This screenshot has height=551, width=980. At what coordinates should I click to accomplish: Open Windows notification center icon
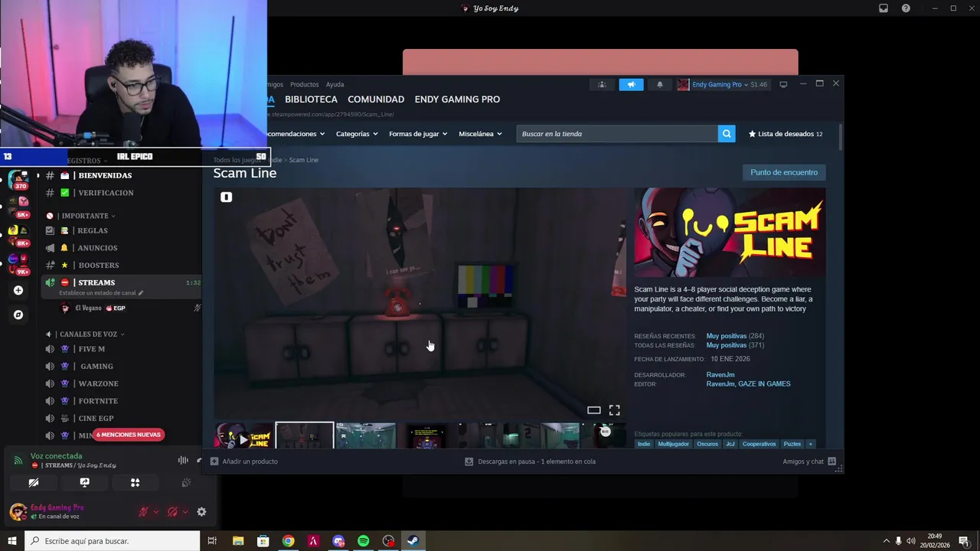pos(964,541)
